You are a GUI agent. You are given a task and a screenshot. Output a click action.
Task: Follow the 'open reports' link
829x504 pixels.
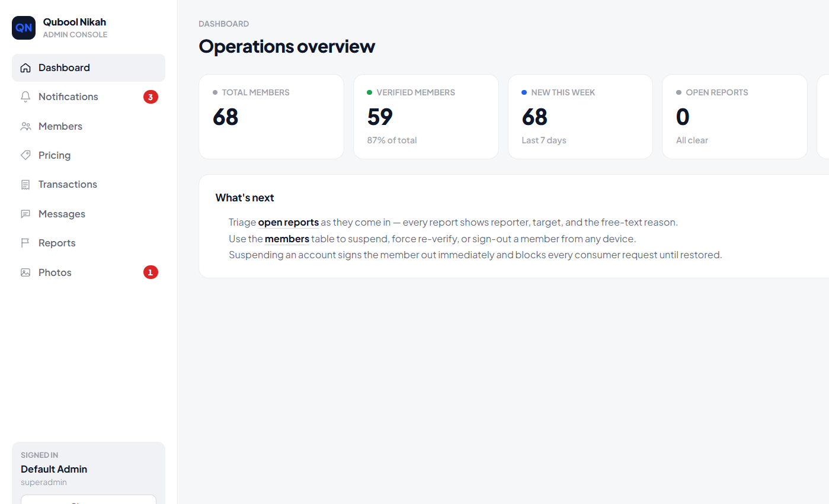[289, 223]
